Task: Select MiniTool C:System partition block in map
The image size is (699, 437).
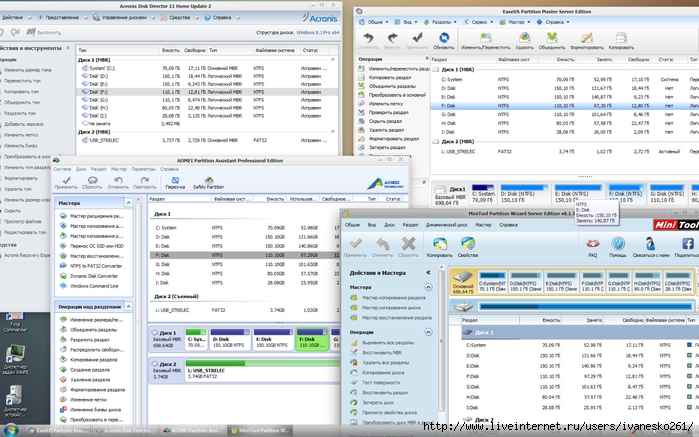Action: click(x=492, y=282)
